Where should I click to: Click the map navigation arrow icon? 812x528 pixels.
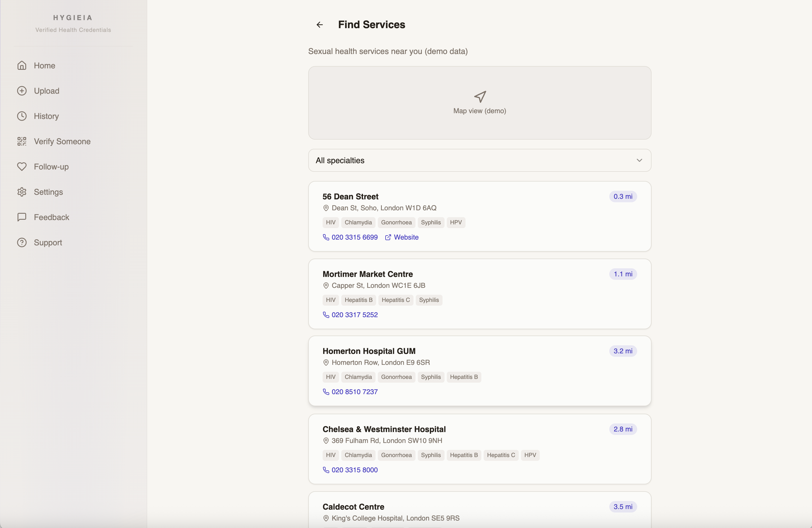(480, 97)
